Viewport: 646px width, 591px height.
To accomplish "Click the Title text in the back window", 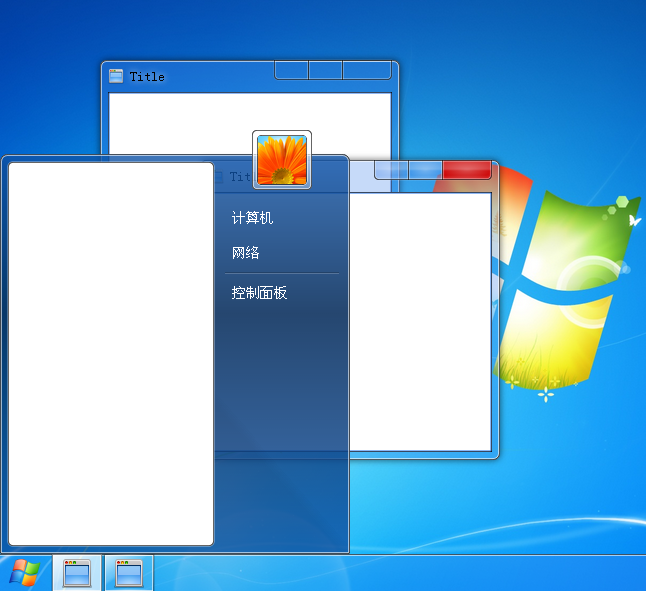I will [x=147, y=77].
